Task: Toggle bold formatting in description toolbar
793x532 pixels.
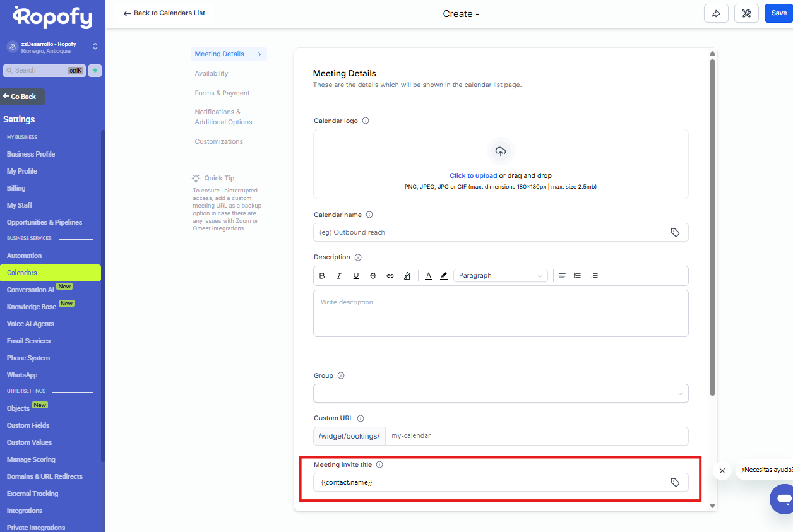Action: [x=322, y=276]
